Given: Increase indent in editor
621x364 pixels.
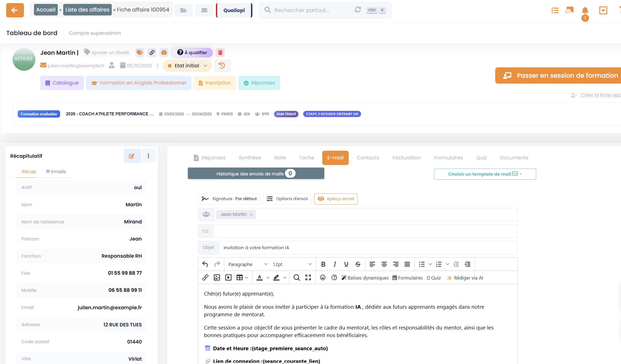Looking at the screenshot, I should point(467,264).
